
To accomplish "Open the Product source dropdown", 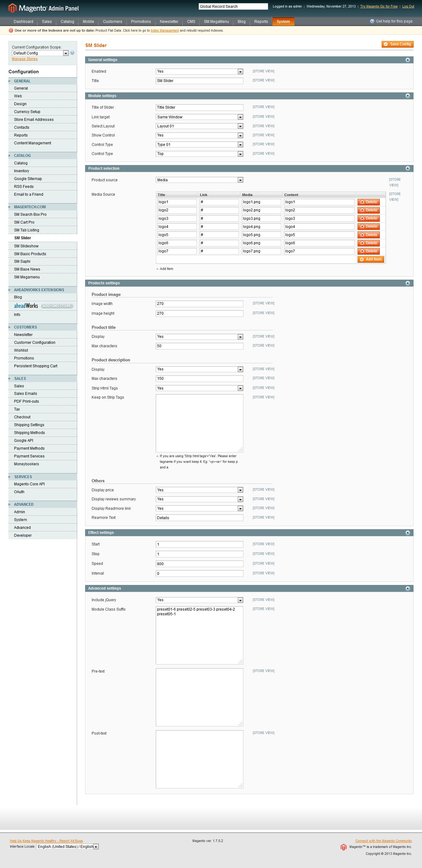I will [199, 180].
